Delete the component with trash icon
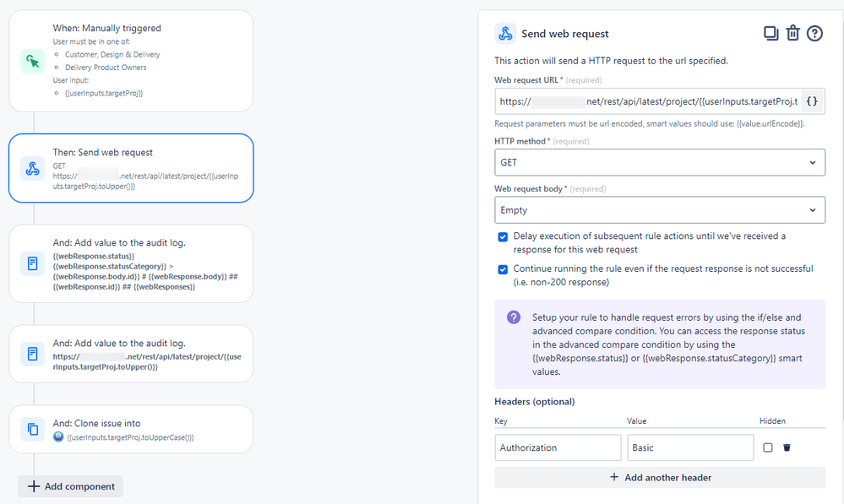The image size is (844, 504). pos(792,34)
